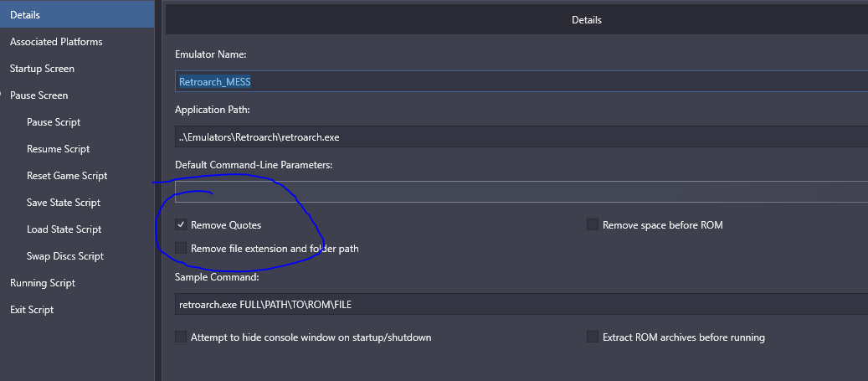Uncheck the Remove Quotes checkbox
868x381 pixels.
click(x=181, y=225)
